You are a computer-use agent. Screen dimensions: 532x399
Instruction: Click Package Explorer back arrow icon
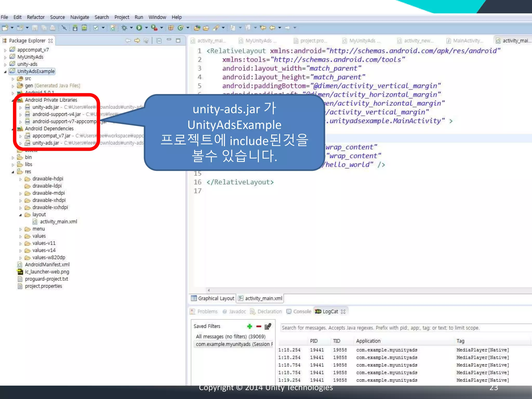point(128,41)
